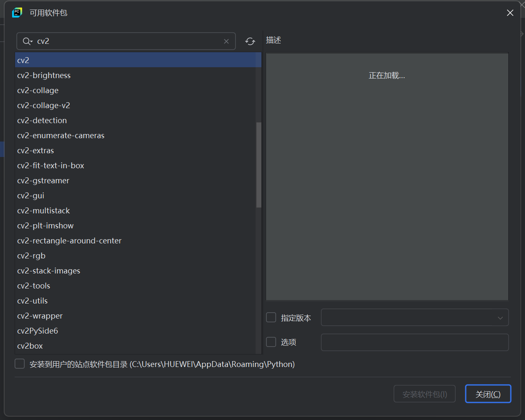Enable the 选项 checkbox

(x=271, y=342)
